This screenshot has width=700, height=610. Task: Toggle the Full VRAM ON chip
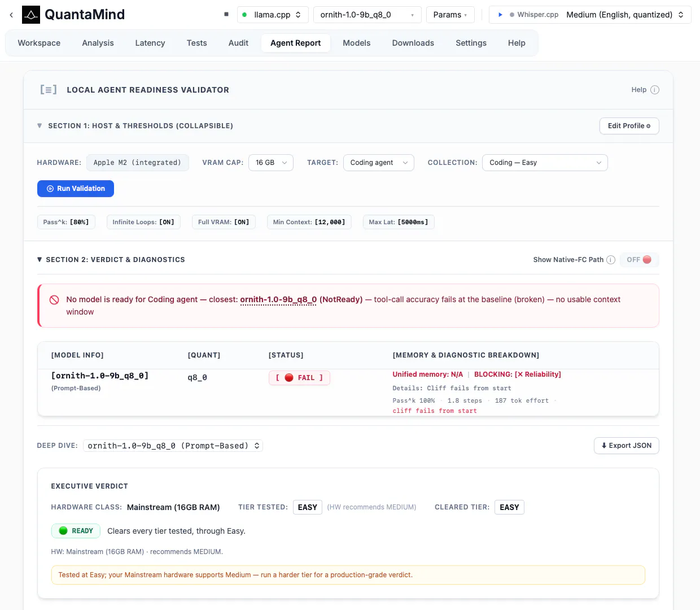point(224,222)
